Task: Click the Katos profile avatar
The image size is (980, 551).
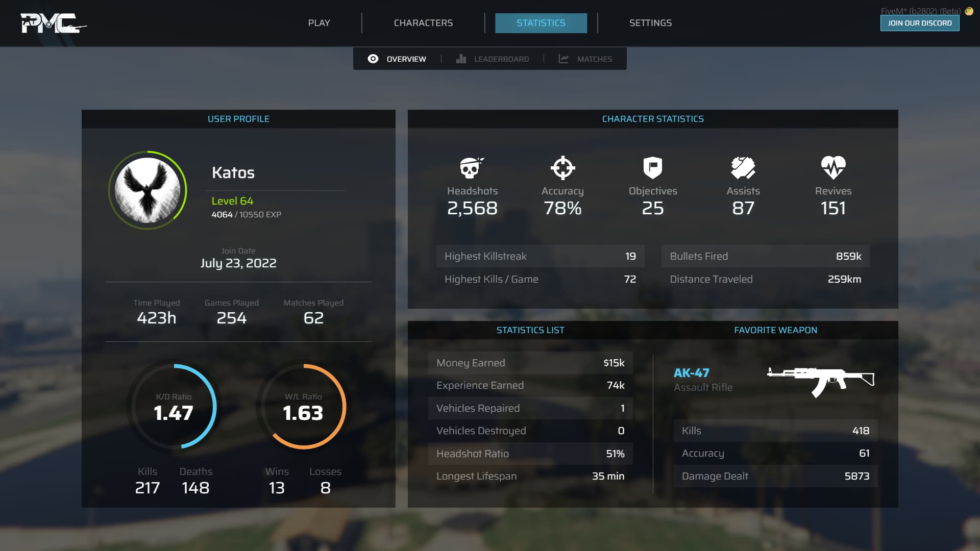Action: 148,190
